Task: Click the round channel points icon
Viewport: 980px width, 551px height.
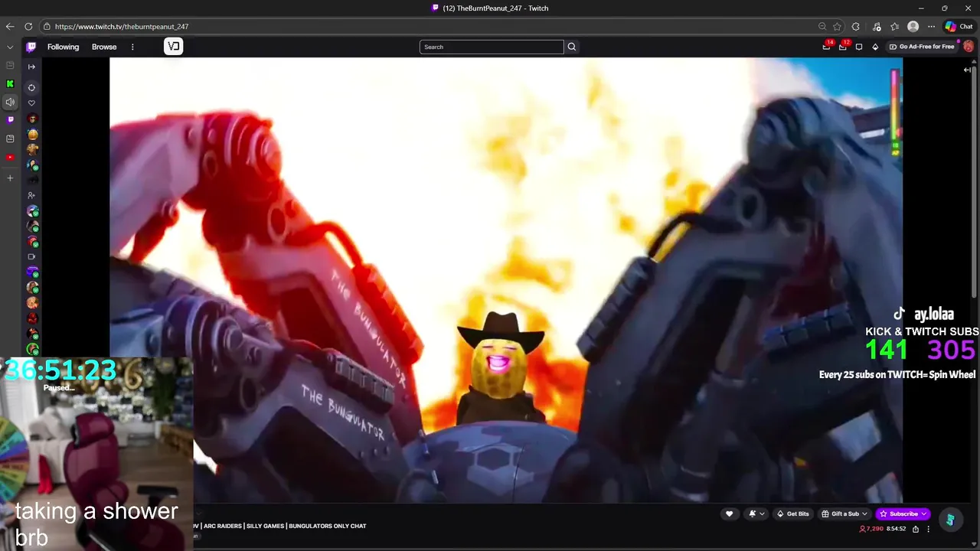Action: 950,520
